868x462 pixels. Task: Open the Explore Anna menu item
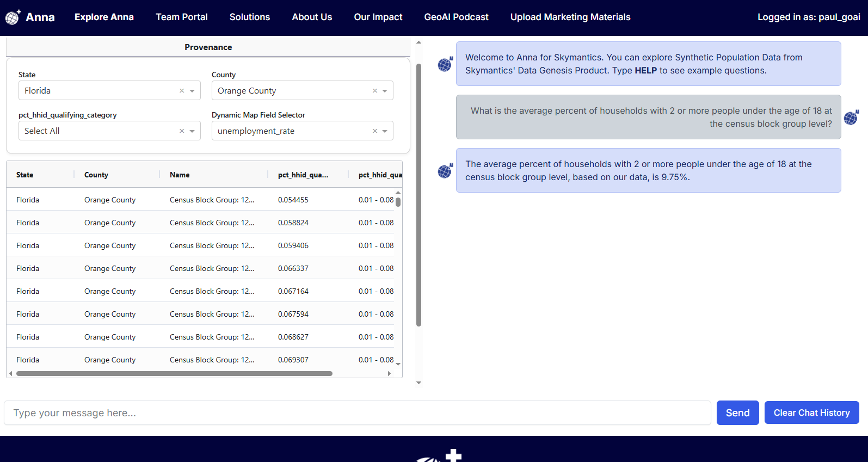pyautogui.click(x=104, y=17)
